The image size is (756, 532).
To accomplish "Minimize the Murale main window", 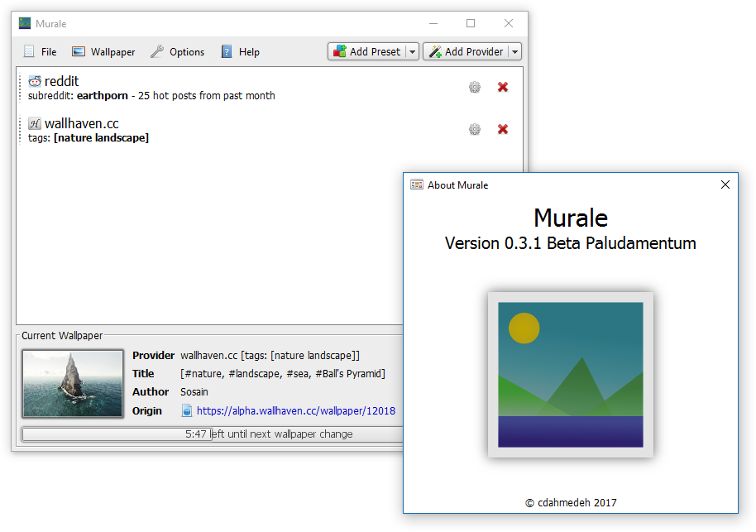I will [433, 23].
